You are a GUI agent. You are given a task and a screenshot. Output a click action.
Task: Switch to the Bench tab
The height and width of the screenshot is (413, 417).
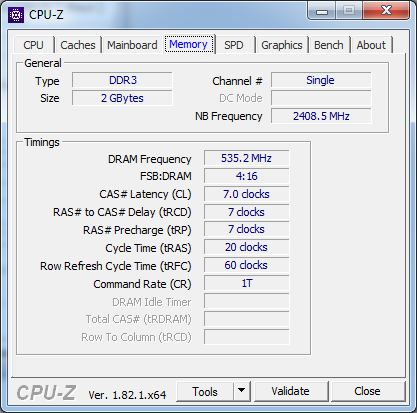(329, 45)
